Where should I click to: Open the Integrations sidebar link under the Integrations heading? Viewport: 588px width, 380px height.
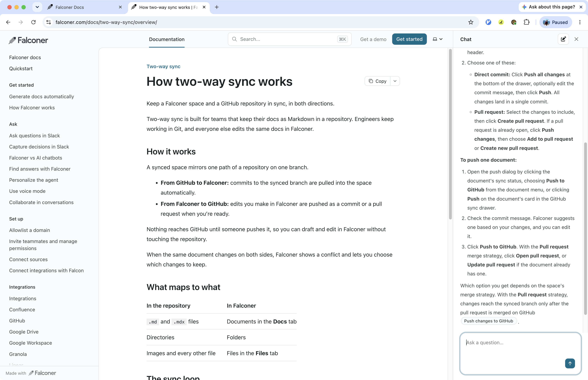(23, 299)
